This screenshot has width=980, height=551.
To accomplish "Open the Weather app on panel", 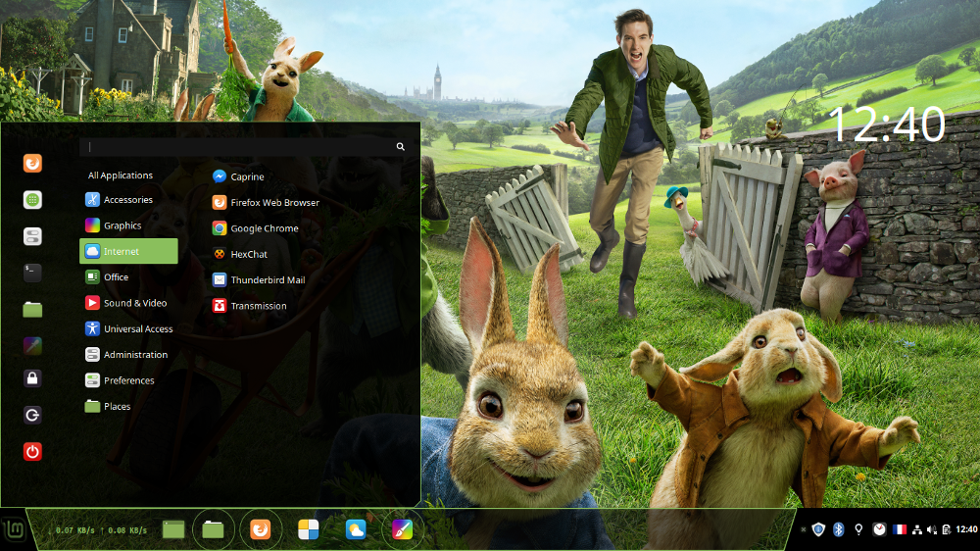I will pyautogui.click(x=356, y=529).
